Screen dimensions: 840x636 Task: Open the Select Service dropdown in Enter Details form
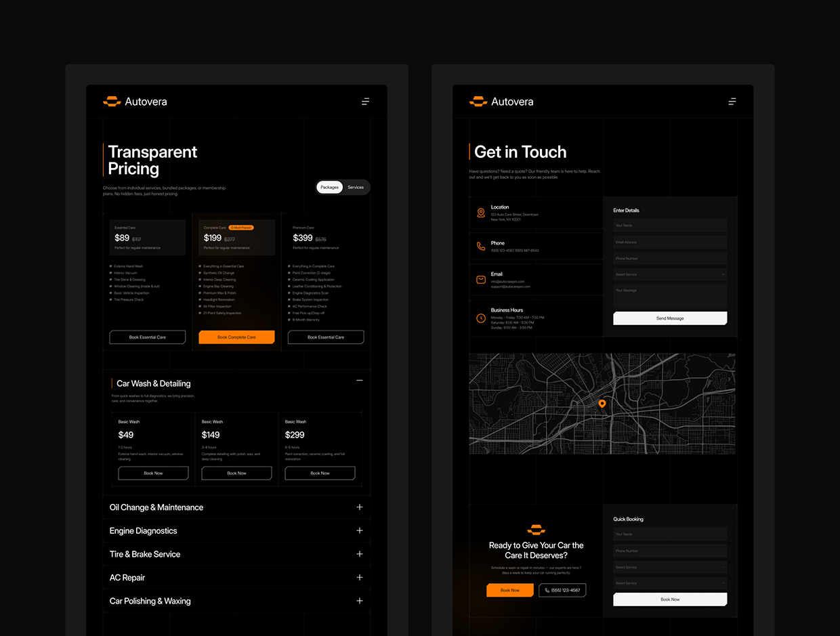pyautogui.click(x=669, y=274)
